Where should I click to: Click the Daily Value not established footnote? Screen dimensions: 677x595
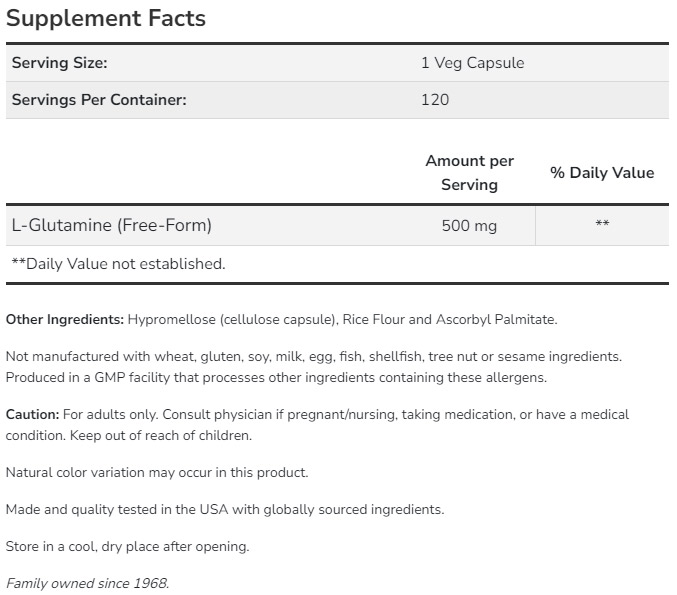tap(118, 264)
